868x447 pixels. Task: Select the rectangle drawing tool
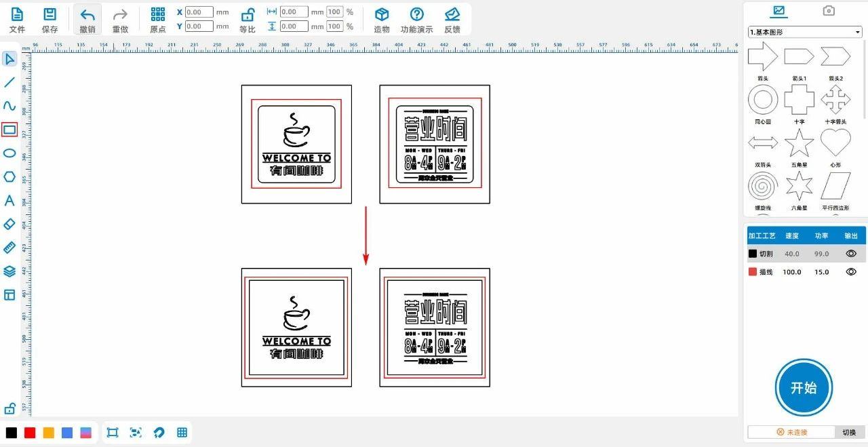[9, 130]
